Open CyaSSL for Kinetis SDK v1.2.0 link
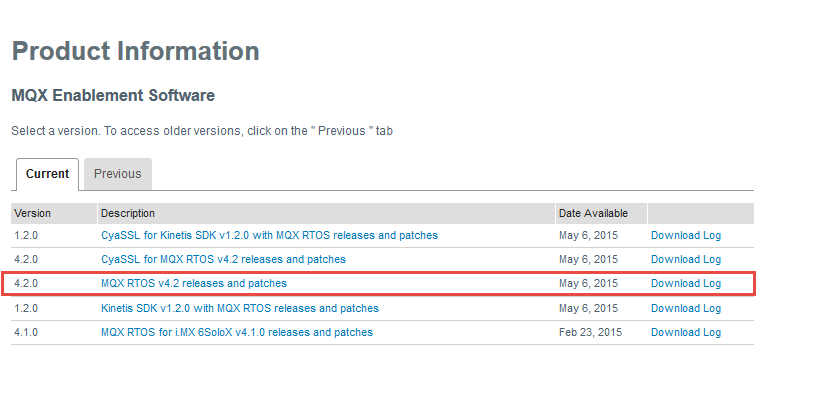Viewport: 837px width, 417px height. point(269,235)
